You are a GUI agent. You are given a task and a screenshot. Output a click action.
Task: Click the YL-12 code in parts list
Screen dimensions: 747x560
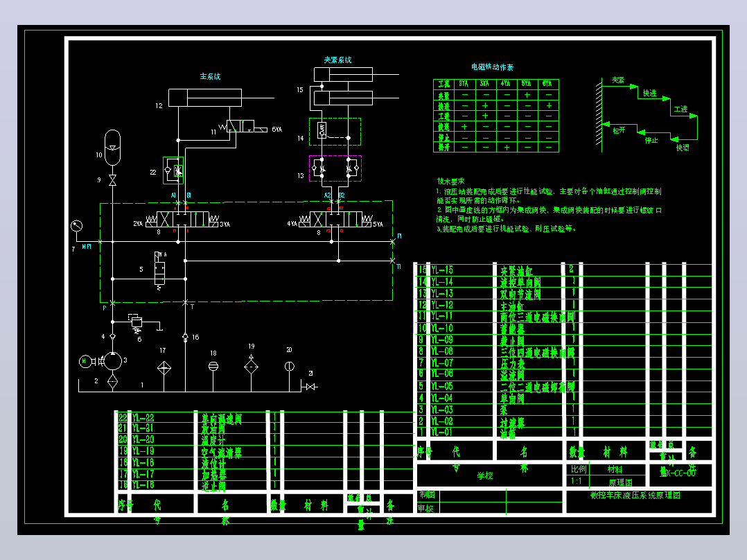click(x=442, y=304)
